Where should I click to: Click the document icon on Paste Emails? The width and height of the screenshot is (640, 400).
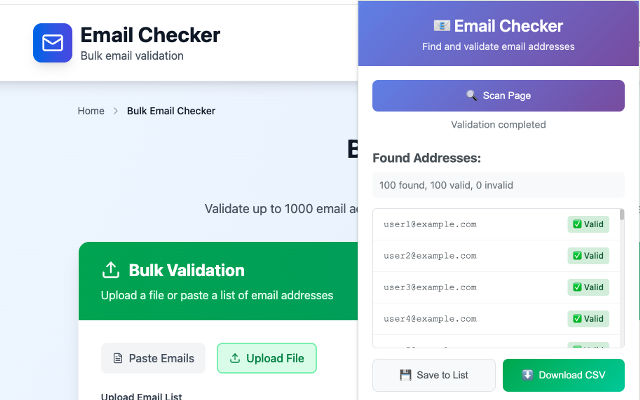[x=119, y=358]
